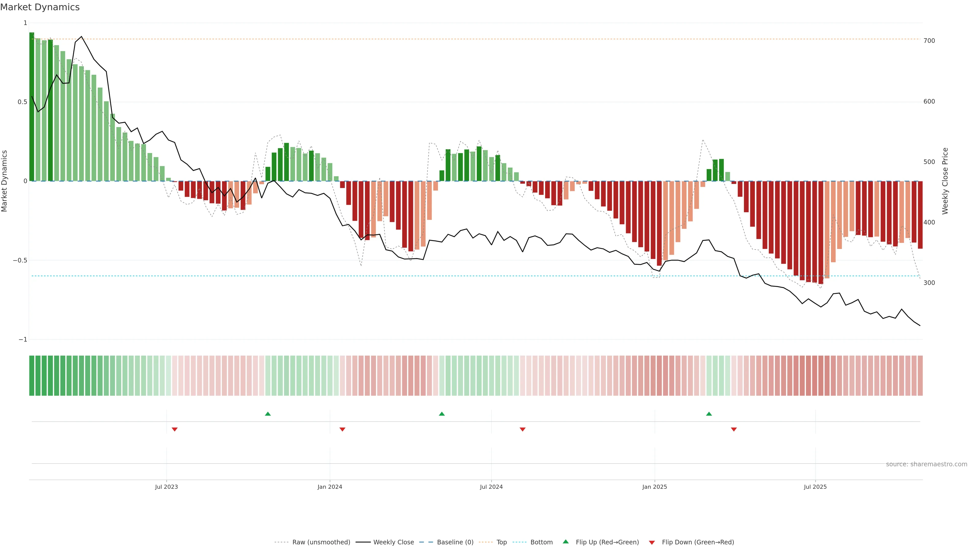Toggle the Weekly Close legend entry
Screen dimensions: 980x551
click(393, 542)
